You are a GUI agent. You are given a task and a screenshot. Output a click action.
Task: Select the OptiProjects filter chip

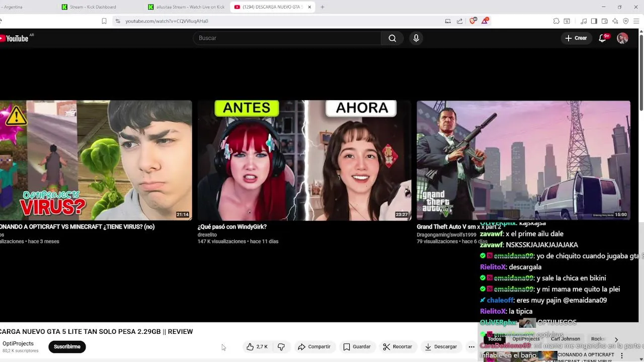[x=526, y=339]
